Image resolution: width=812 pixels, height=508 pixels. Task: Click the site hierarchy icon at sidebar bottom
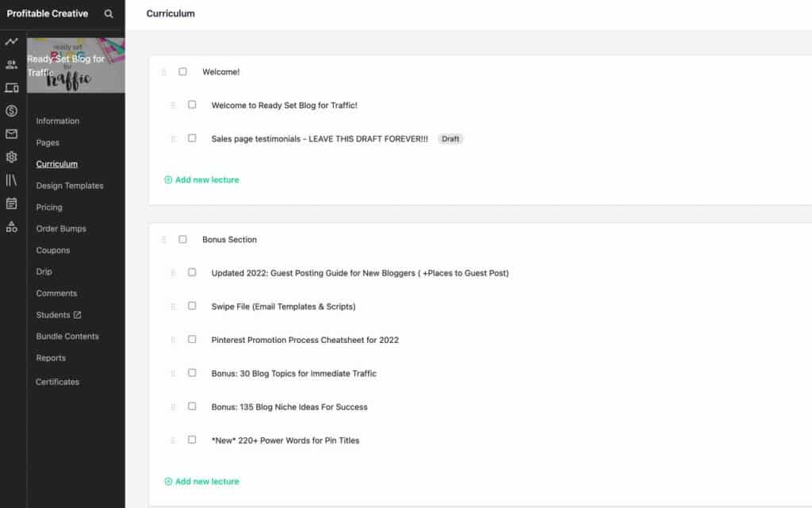coord(11,225)
